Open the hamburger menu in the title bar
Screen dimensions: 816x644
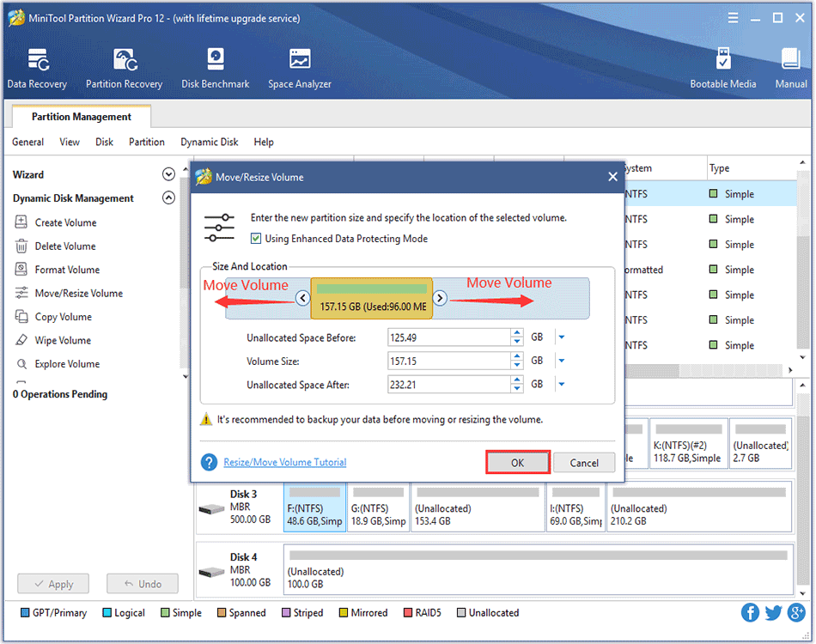733,18
